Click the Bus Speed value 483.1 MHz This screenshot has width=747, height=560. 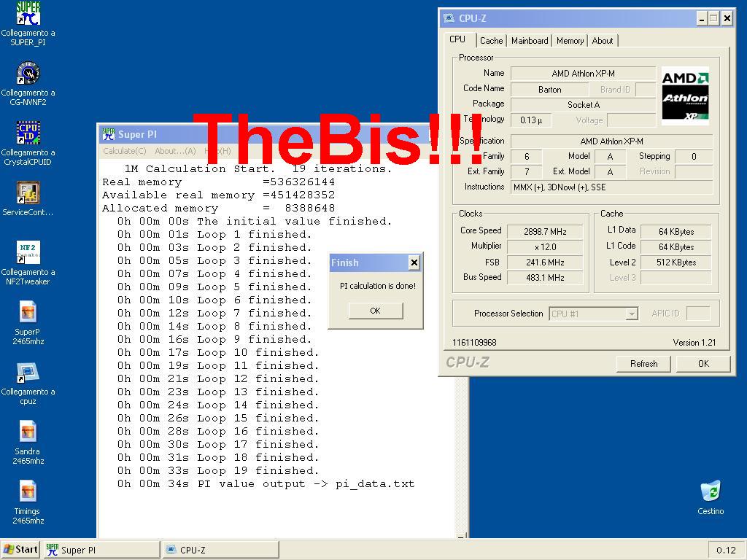544,277
